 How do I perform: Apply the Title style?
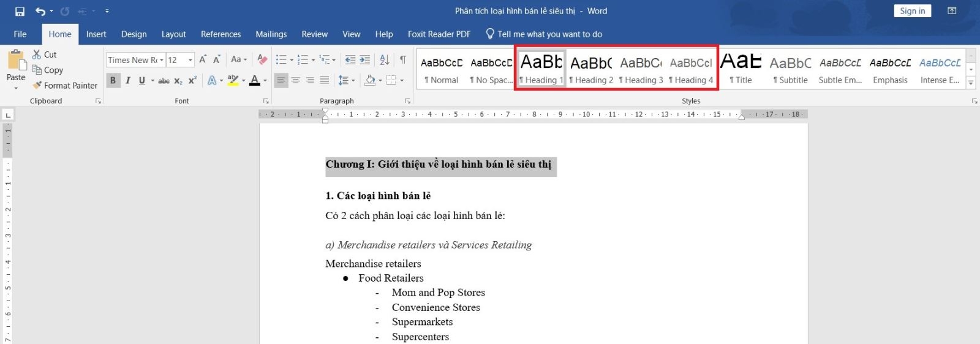click(741, 70)
